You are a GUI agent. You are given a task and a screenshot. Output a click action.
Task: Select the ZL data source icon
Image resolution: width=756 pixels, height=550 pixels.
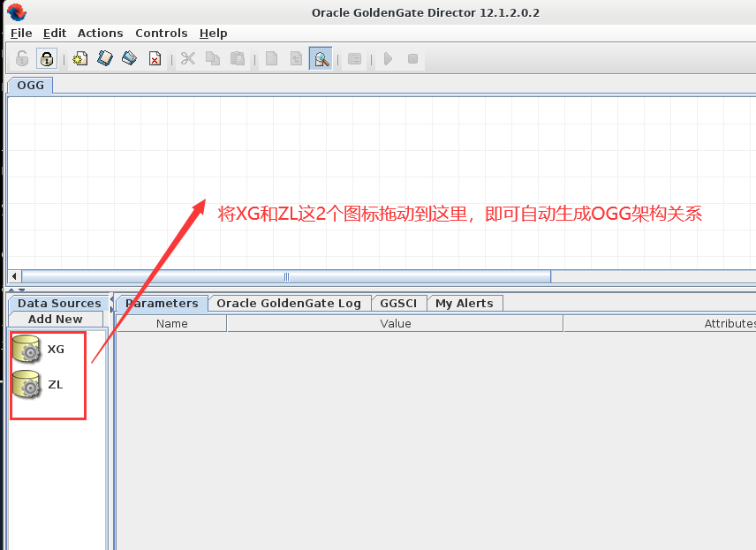click(26, 384)
